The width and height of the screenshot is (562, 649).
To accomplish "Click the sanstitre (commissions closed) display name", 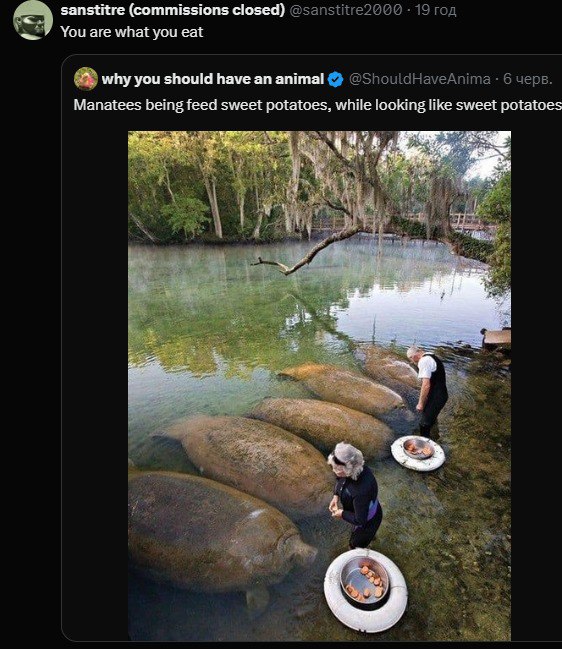I will [x=173, y=10].
